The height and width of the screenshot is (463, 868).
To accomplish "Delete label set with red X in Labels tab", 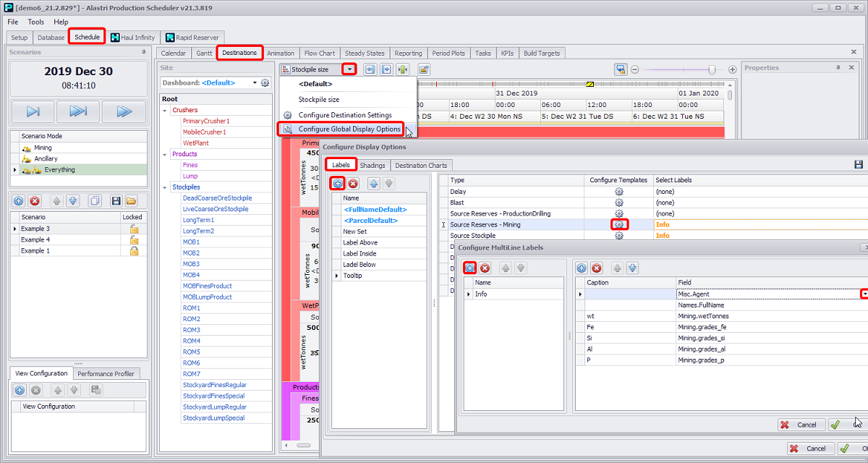I will point(353,184).
